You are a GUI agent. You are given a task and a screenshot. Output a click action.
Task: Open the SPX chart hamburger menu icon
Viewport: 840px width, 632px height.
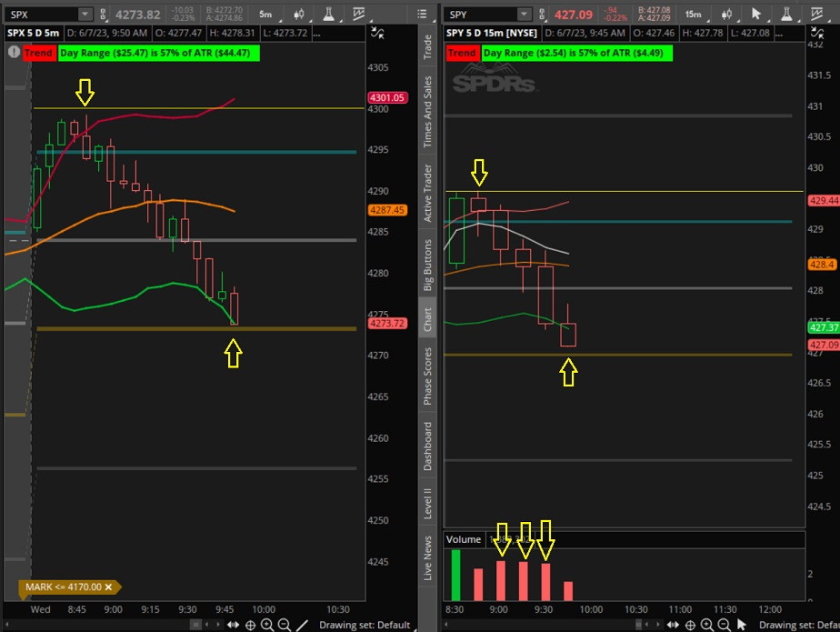[x=422, y=15]
